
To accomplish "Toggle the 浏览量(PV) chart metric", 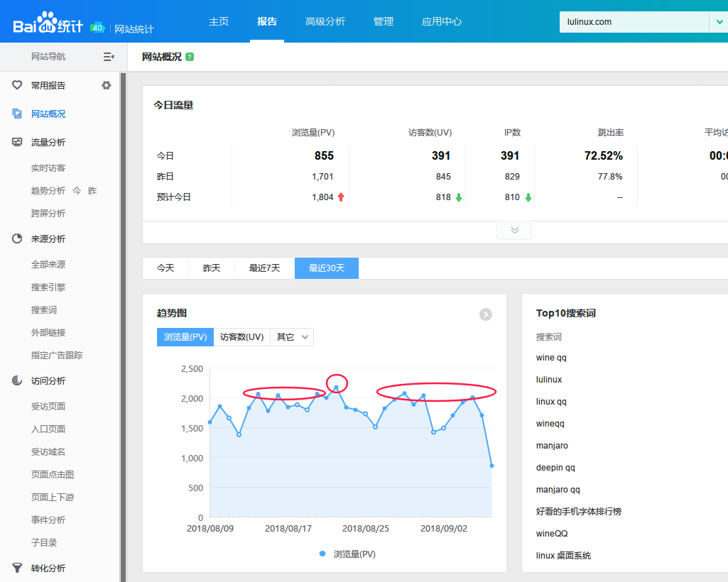I will (x=185, y=337).
